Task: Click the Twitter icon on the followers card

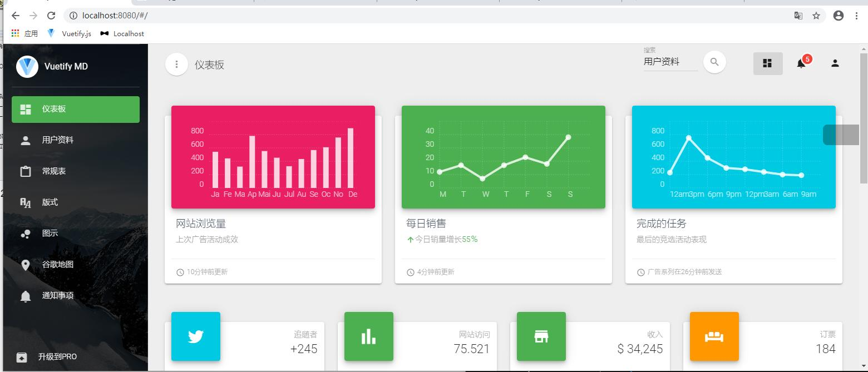Action: tap(196, 336)
